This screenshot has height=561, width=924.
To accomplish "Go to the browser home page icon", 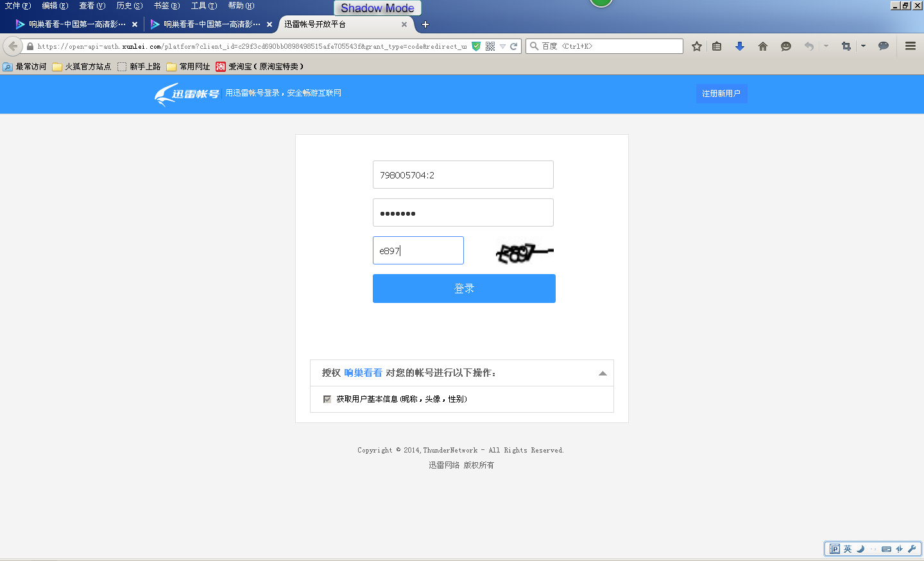I will (x=763, y=46).
